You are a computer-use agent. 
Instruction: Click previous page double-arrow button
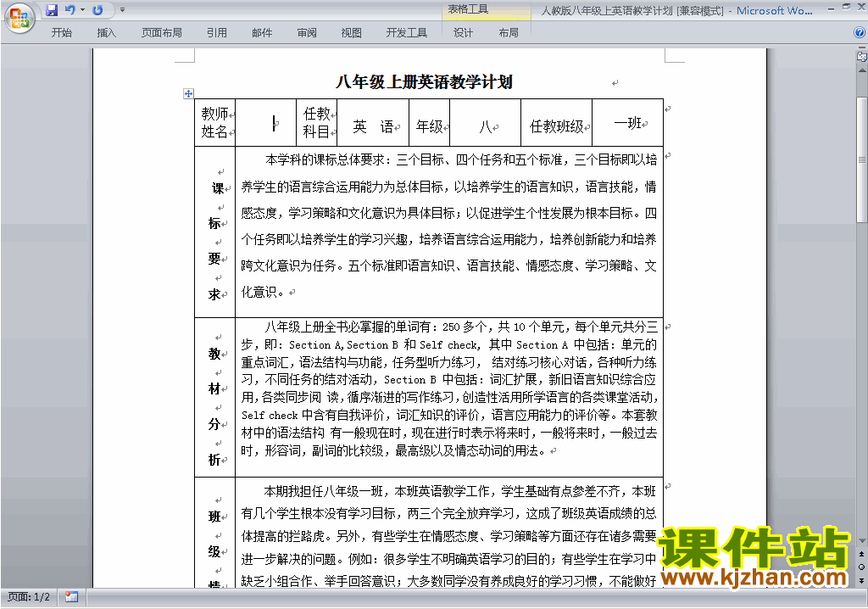[x=862, y=554]
